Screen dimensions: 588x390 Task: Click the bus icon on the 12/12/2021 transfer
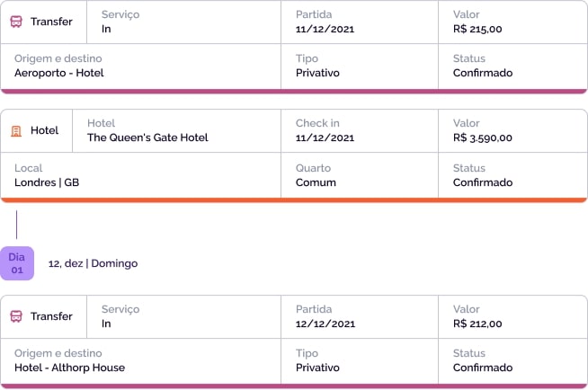click(x=16, y=316)
